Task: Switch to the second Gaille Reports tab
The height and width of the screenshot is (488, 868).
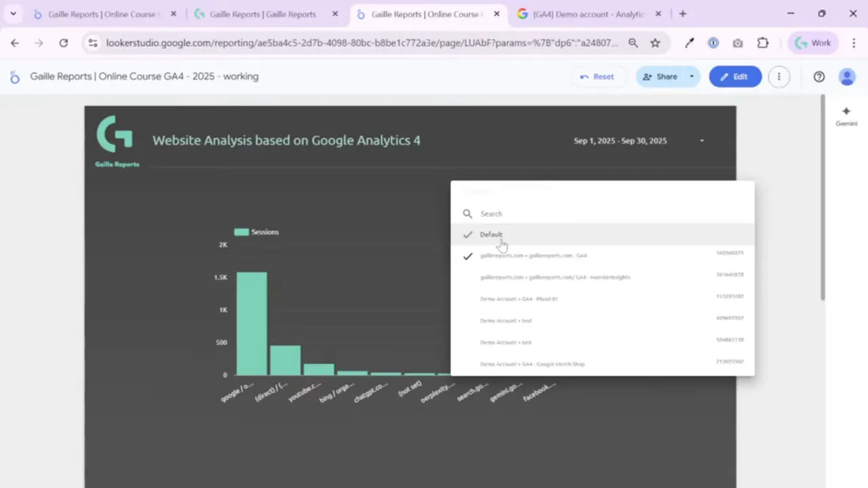Action: (262, 14)
